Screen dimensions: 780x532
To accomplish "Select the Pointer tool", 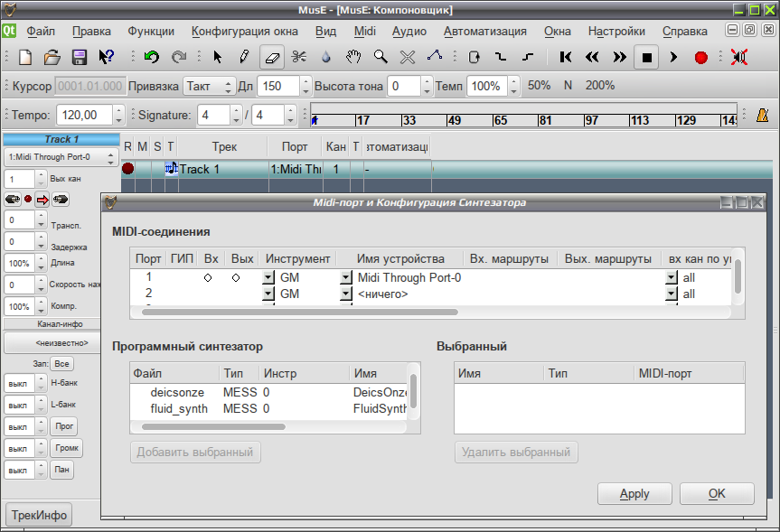I will (x=218, y=57).
